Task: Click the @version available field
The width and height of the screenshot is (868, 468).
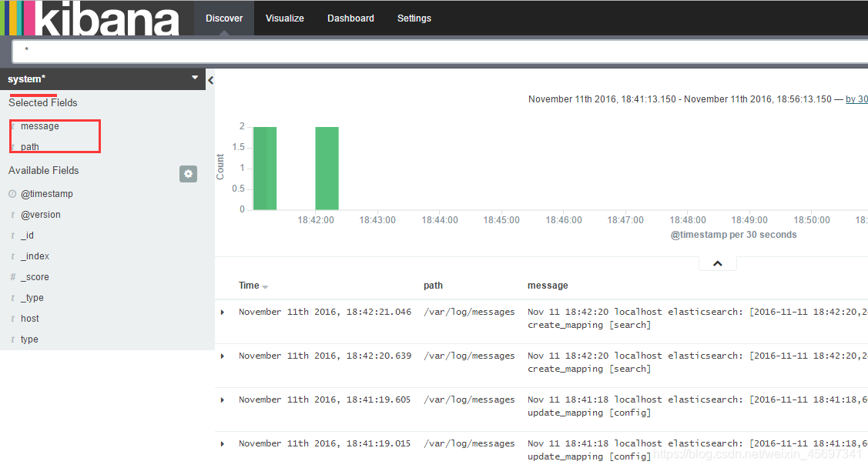Action: click(x=41, y=215)
